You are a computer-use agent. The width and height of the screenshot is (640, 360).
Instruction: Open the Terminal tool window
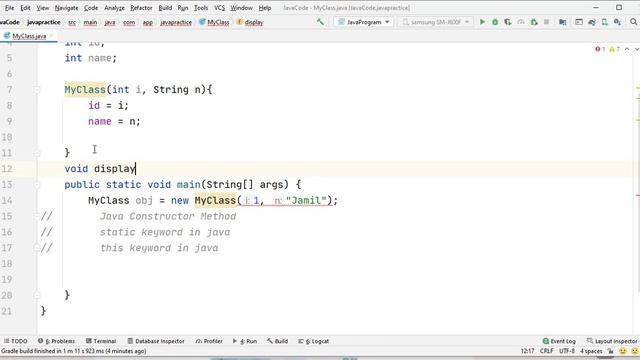[x=101, y=341]
